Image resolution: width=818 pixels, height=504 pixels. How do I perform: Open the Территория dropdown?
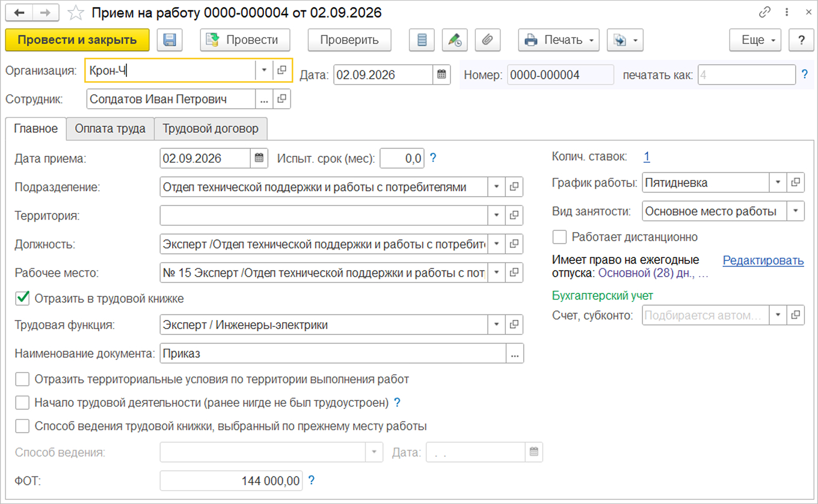coord(496,215)
